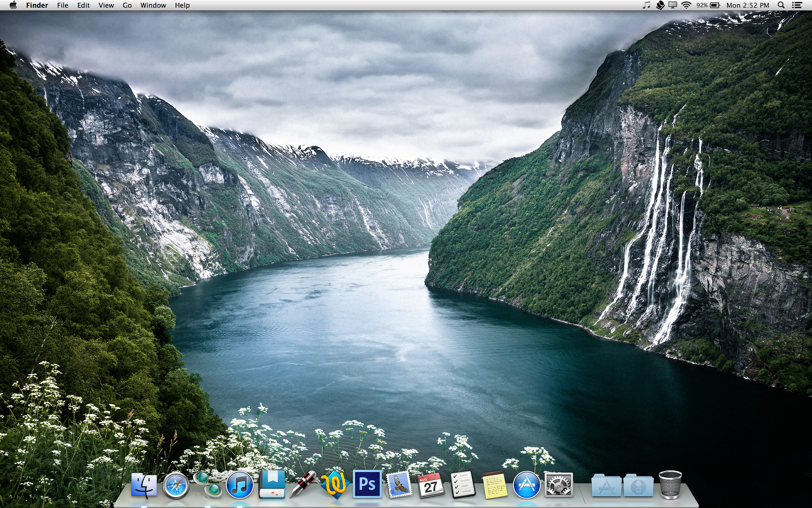Open the yellow Notes pad icon

click(x=495, y=485)
